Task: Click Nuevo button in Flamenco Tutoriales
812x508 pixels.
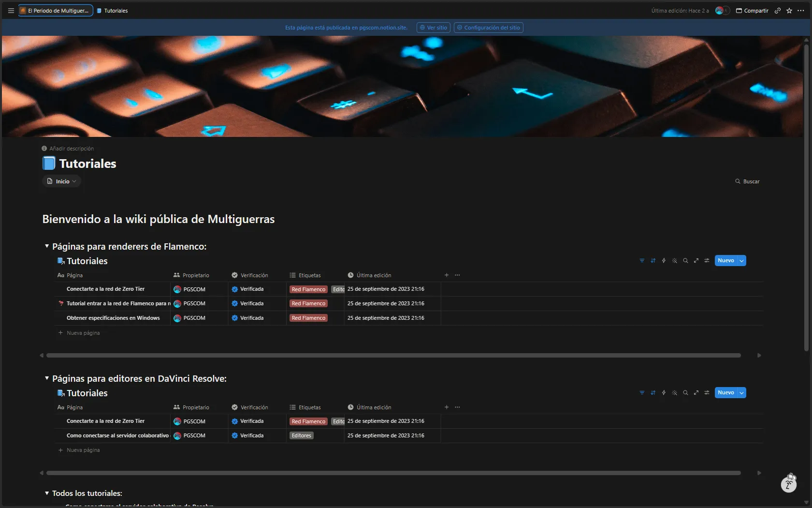Action: coord(726,261)
